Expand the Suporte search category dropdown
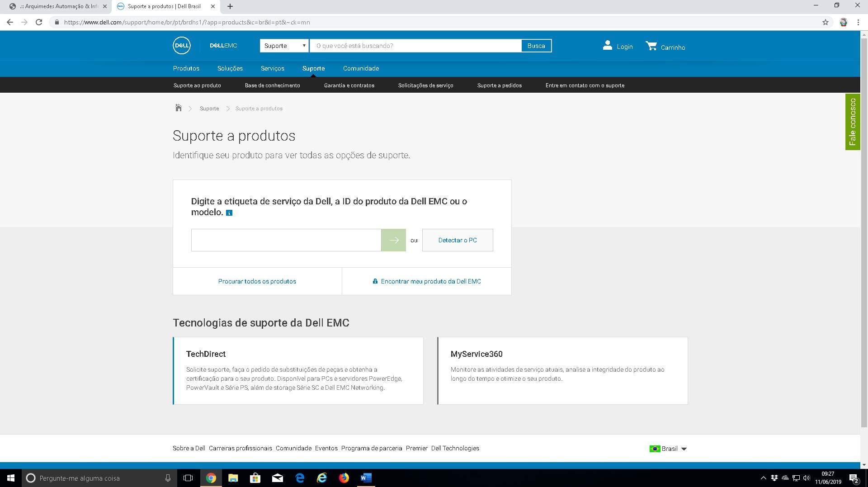Viewport: 868px width, 487px height. pyautogui.click(x=284, y=46)
